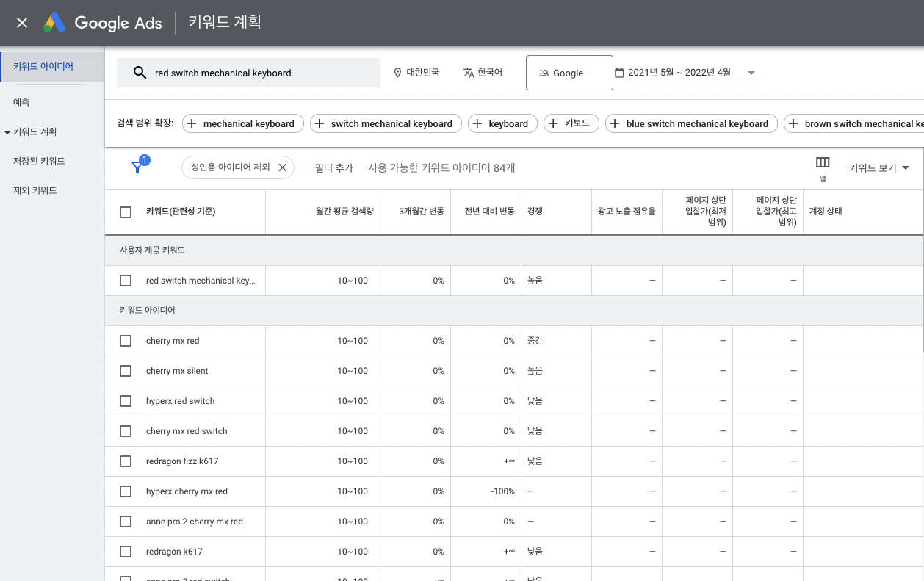
Task: Remove the 성인용 아이디어 제외 filter chip
Action: pos(282,167)
